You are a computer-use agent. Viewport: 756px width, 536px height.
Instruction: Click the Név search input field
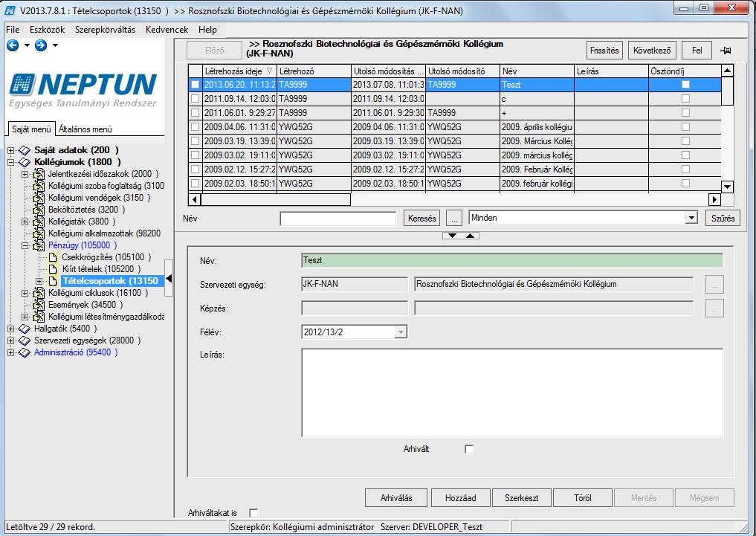[338, 219]
